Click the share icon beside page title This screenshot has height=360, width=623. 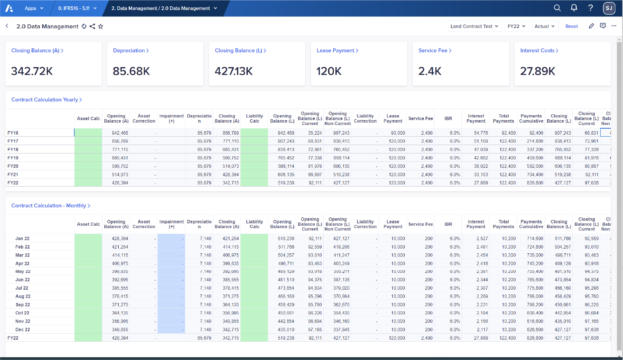click(x=92, y=27)
